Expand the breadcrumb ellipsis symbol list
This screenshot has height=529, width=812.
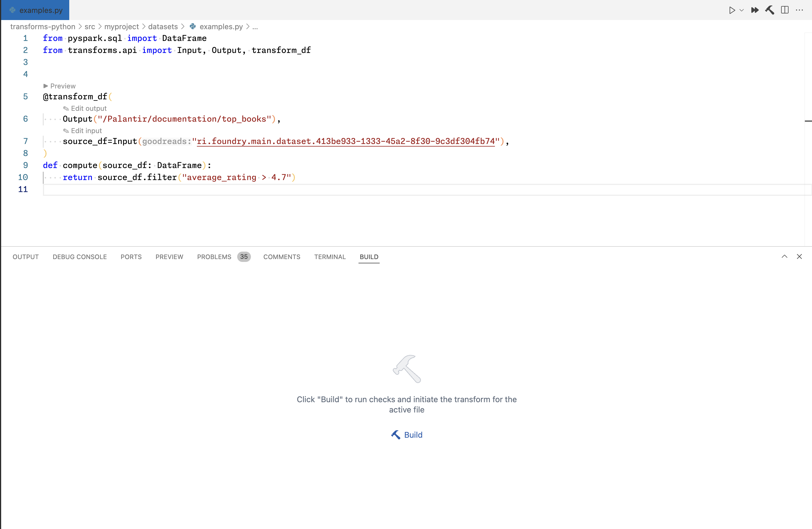(255, 27)
